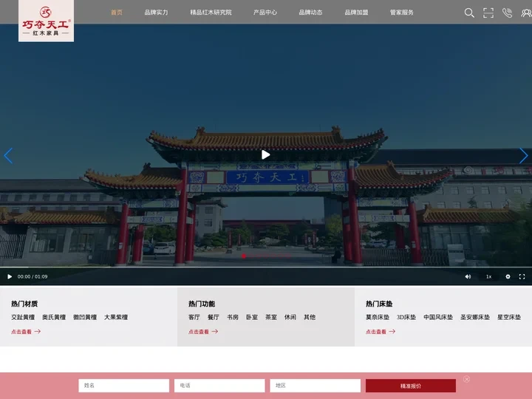This screenshot has width=532, height=399.
Task: Select the active red carousel dot
Action: [244, 256]
